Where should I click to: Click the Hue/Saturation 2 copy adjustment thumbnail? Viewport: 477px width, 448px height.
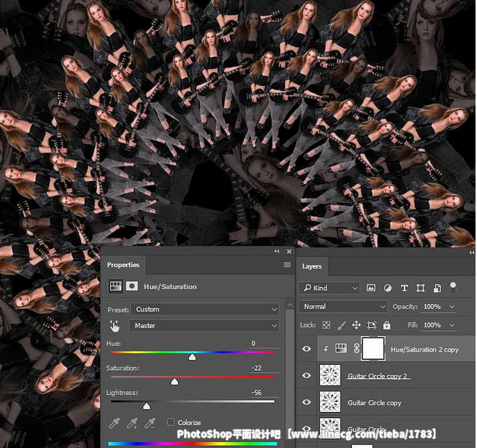(x=341, y=348)
